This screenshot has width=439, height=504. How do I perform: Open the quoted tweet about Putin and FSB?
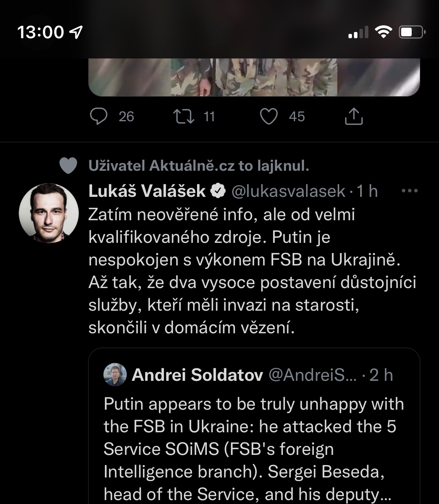point(254,448)
